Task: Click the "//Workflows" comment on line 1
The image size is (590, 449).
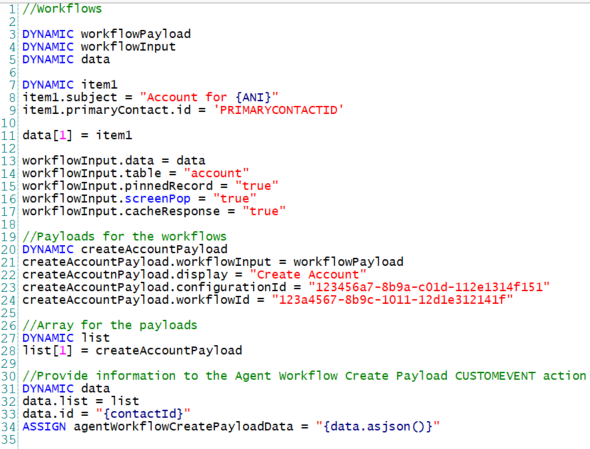Action: pyautogui.click(x=62, y=9)
